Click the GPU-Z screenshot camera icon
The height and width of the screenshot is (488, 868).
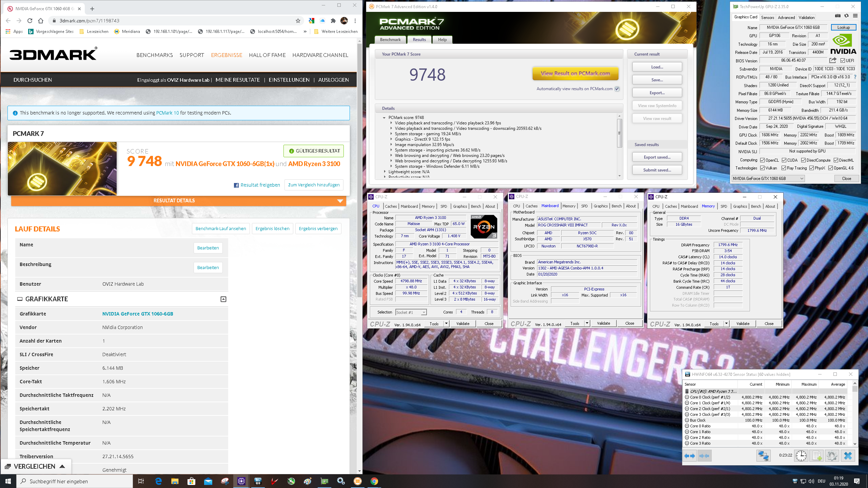coord(837,16)
